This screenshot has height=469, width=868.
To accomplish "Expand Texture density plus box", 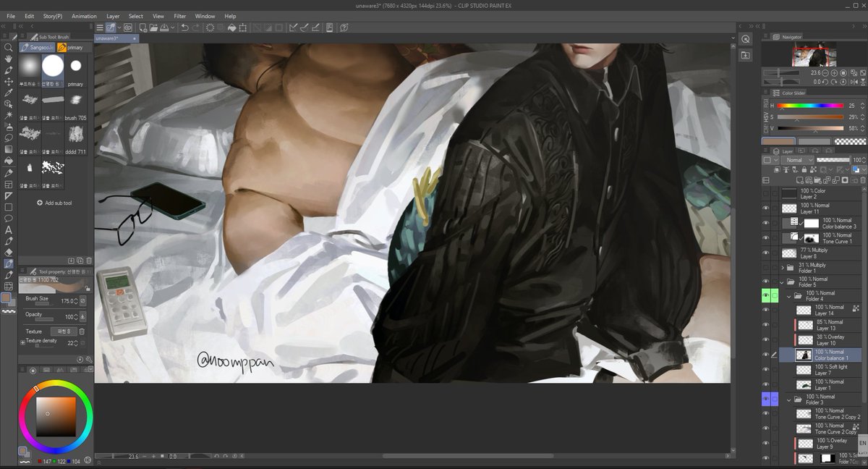I will click(x=23, y=342).
